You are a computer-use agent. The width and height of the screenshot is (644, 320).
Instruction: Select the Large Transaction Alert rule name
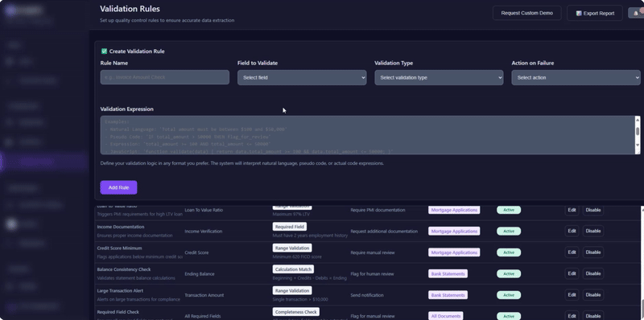click(121, 291)
